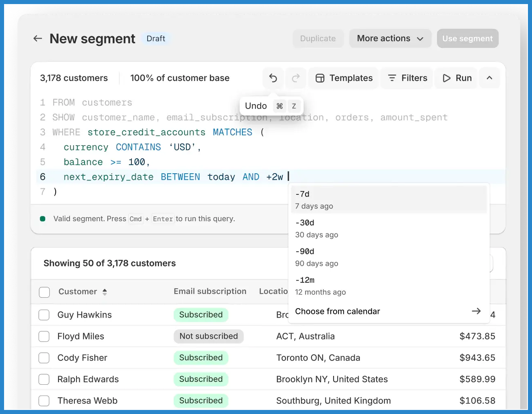Click the $589.99 amount
532x414 pixels.
477,379
